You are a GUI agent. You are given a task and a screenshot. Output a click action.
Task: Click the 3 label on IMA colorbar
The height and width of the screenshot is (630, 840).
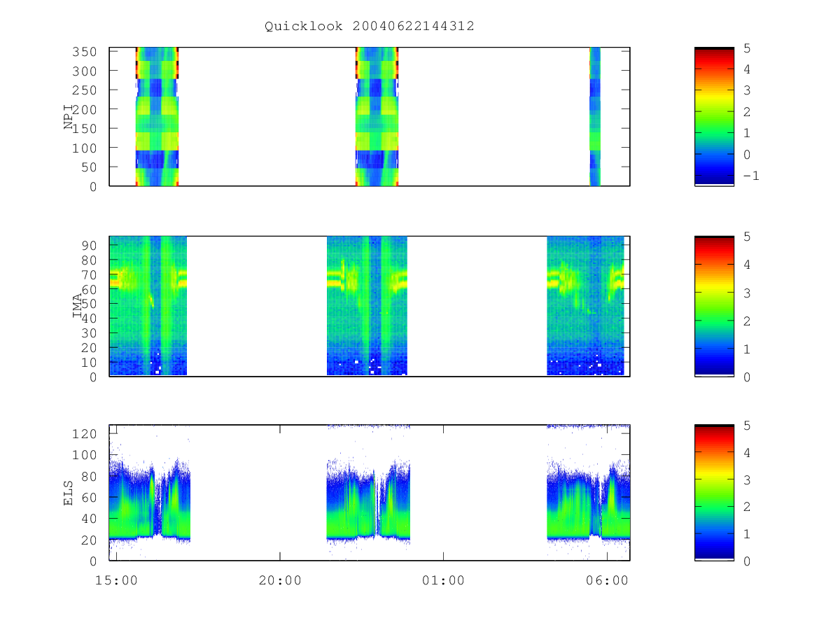coord(746,293)
